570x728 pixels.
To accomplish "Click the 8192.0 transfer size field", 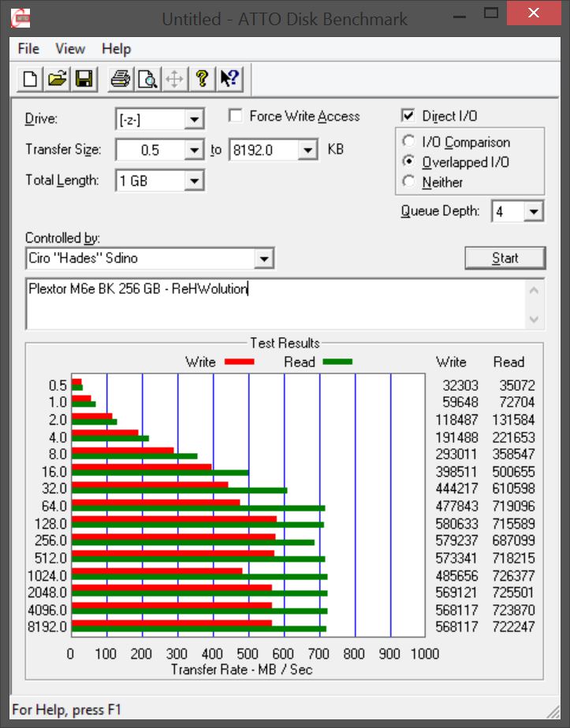I will point(263,150).
